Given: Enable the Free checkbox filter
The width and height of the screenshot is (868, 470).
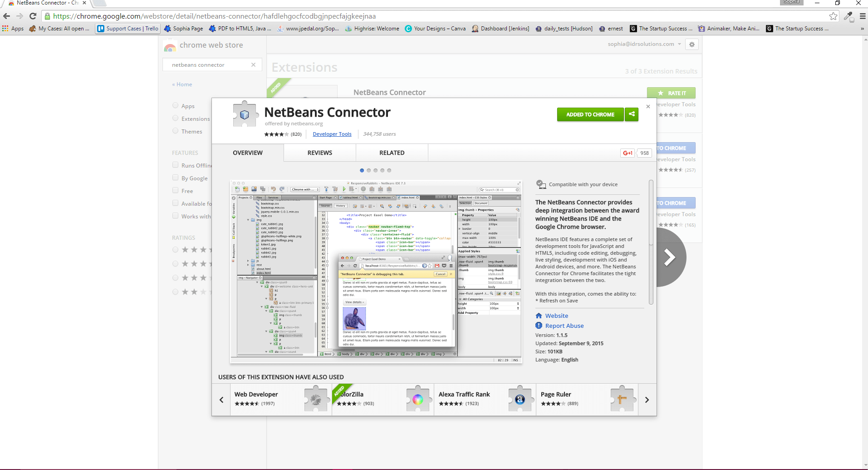Looking at the screenshot, I should coord(176,191).
